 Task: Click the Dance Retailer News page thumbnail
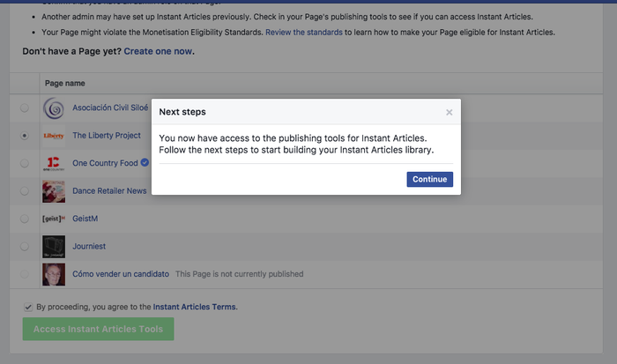[x=54, y=190]
